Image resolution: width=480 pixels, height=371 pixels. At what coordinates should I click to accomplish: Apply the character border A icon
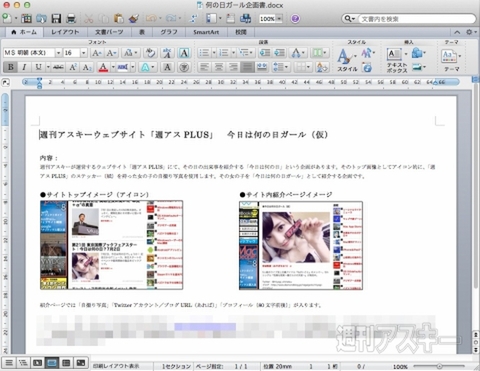(184, 53)
